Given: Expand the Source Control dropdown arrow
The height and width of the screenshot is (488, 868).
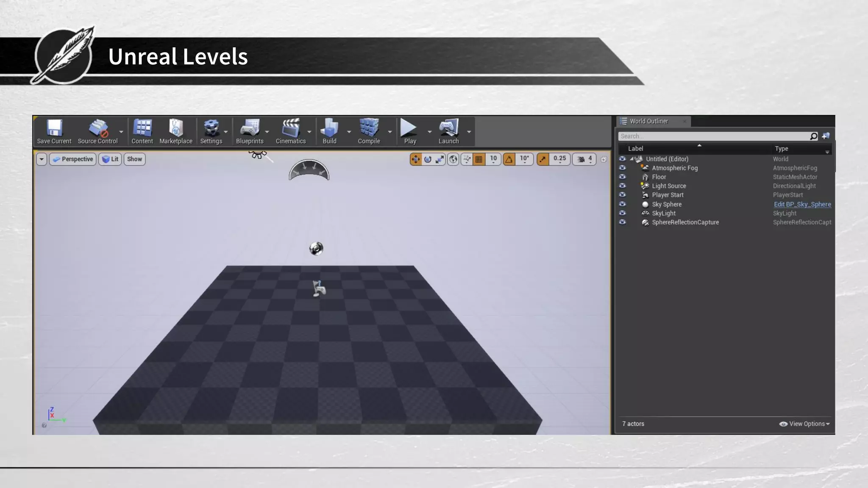Looking at the screenshot, I should tap(121, 132).
